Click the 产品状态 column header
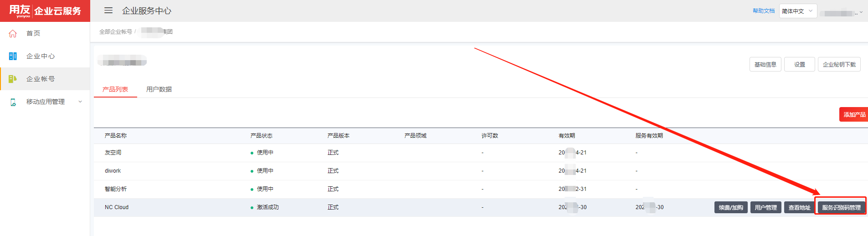 [x=262, y=136]
